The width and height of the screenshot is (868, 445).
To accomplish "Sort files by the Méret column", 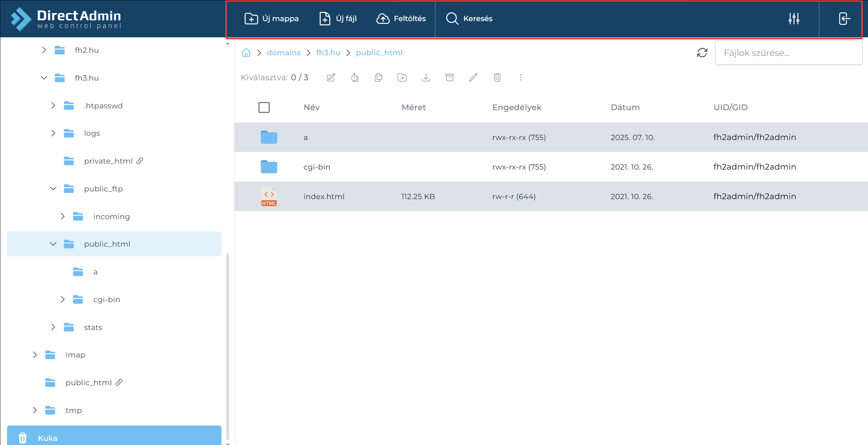I will click(414, 107).
